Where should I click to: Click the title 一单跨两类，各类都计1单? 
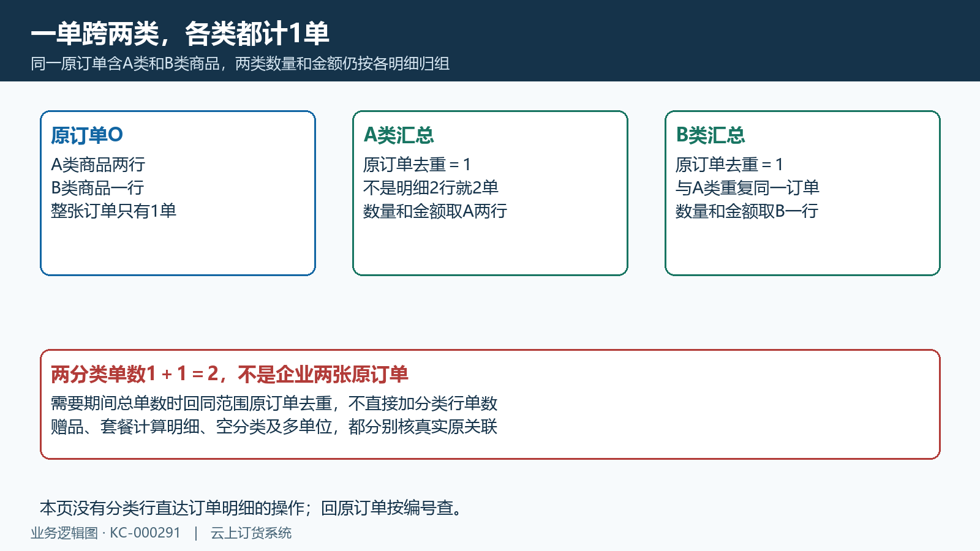click(x=180, y=34)
